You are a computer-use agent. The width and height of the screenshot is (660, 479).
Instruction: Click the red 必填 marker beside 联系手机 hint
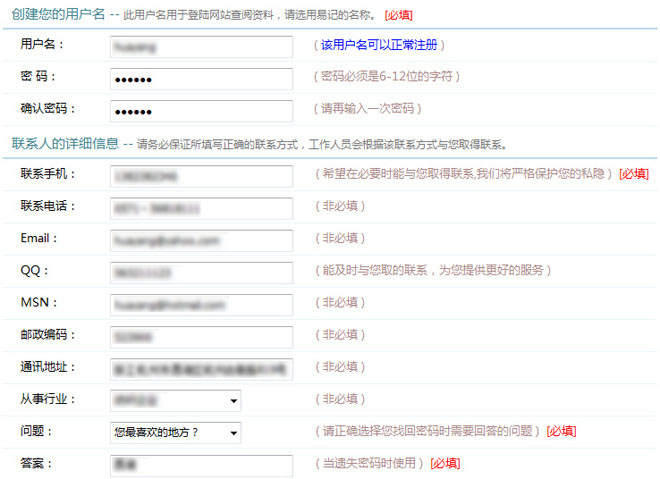(633, 174)
